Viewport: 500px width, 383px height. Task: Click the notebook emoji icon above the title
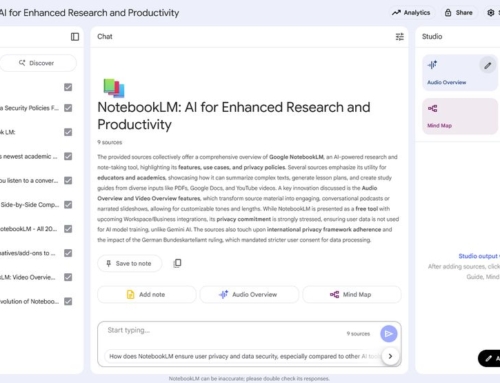coord(114,88)
